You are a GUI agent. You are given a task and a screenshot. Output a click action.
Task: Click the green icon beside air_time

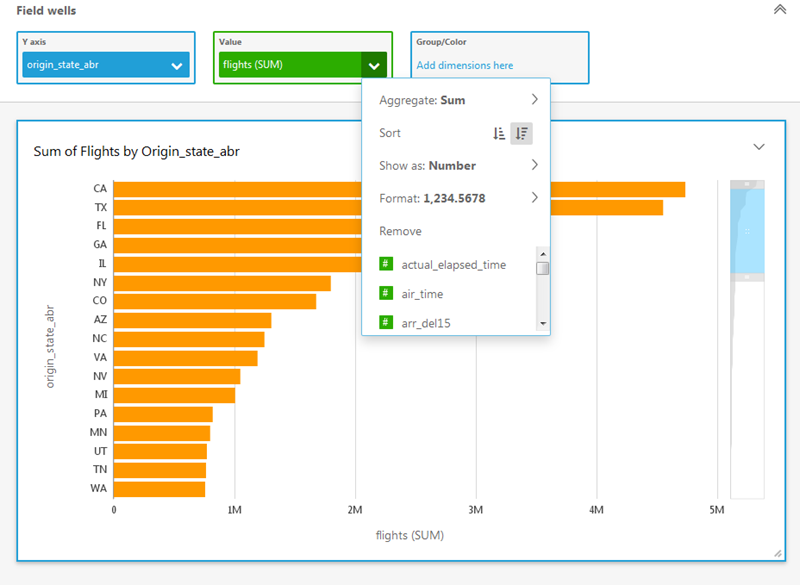pyautogui.click(x=385, y=293)
